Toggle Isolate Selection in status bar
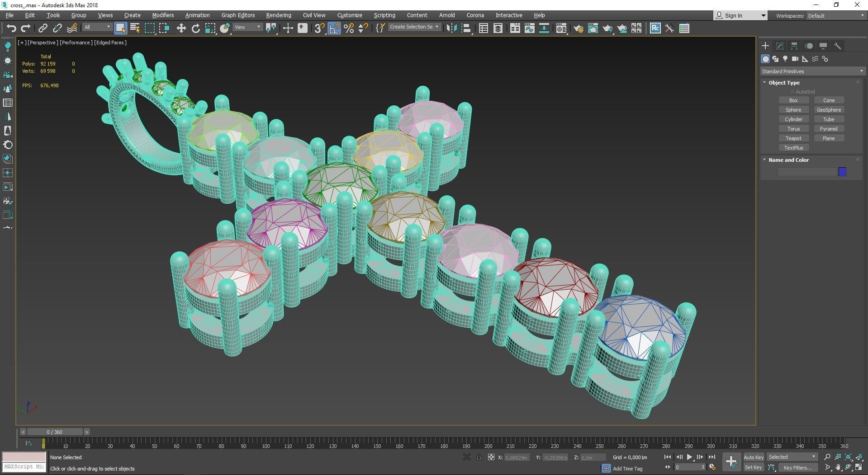Image resolution: width=868 pixels, height=475 pixels. click(x=467, y=457)
